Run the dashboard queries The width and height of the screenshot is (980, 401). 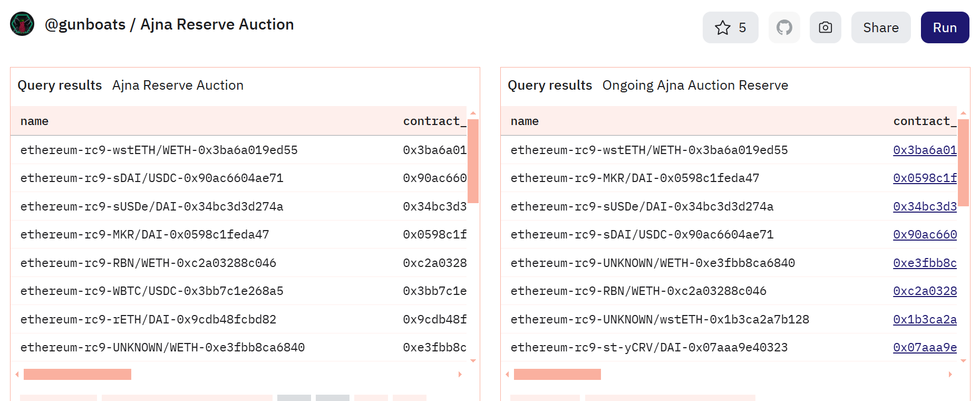(945, 27)
